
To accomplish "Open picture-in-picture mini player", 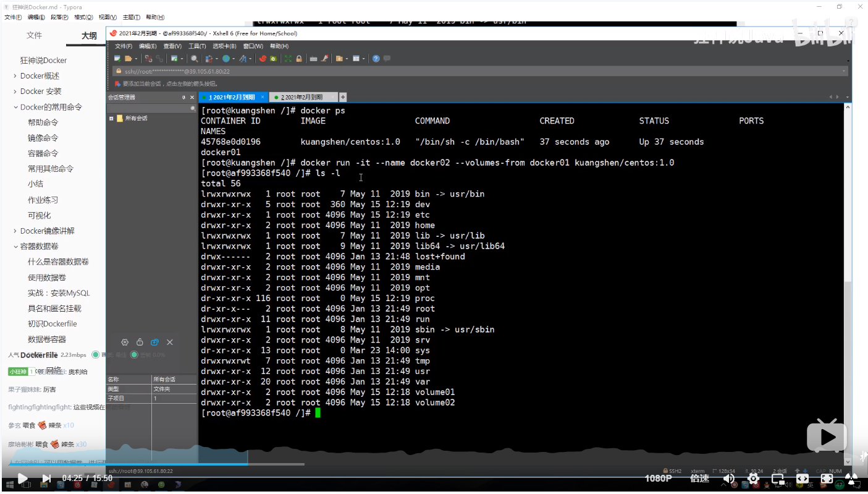I will click(778, 478).
